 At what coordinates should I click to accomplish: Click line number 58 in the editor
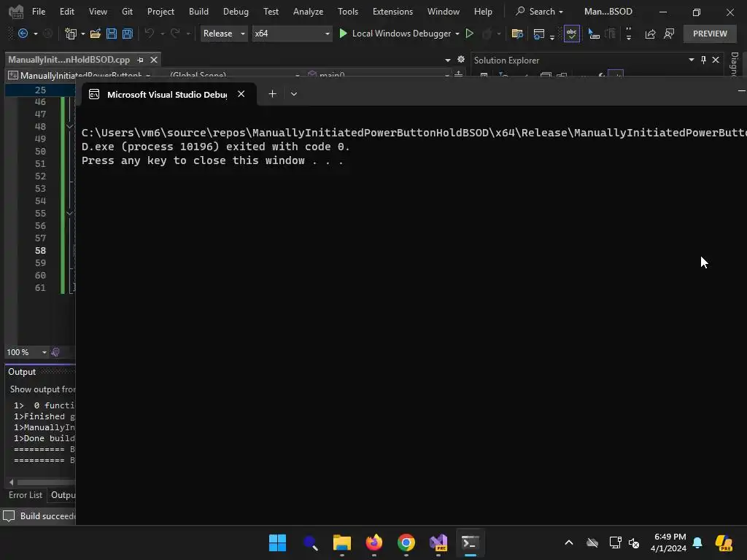click(x=41, y=251)
